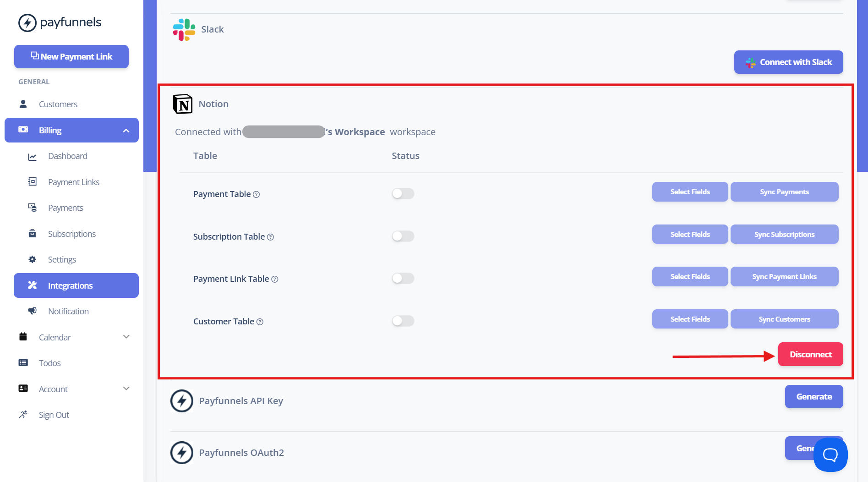The width and height of the screenshot is (868, 482).
Task: Enable the Payment Link Table toggle
Action: click(403, 278)
